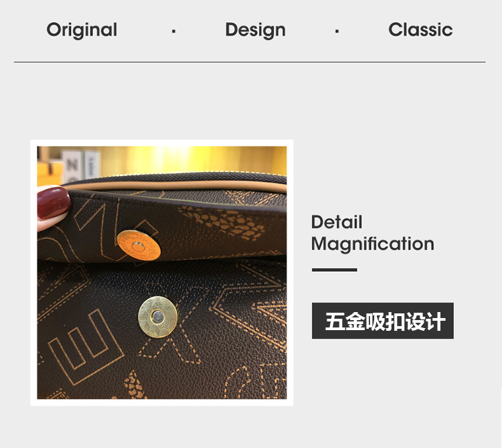Select the "Design" header text
Screen dimensions: 502x448
coord(255,30)
